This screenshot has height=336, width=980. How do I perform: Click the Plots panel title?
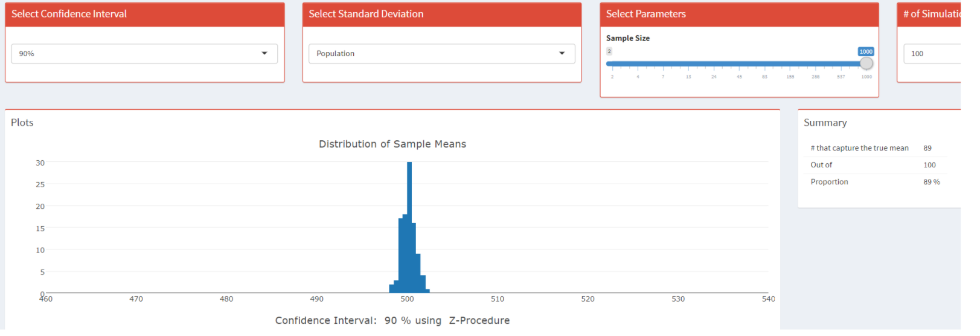22,123
